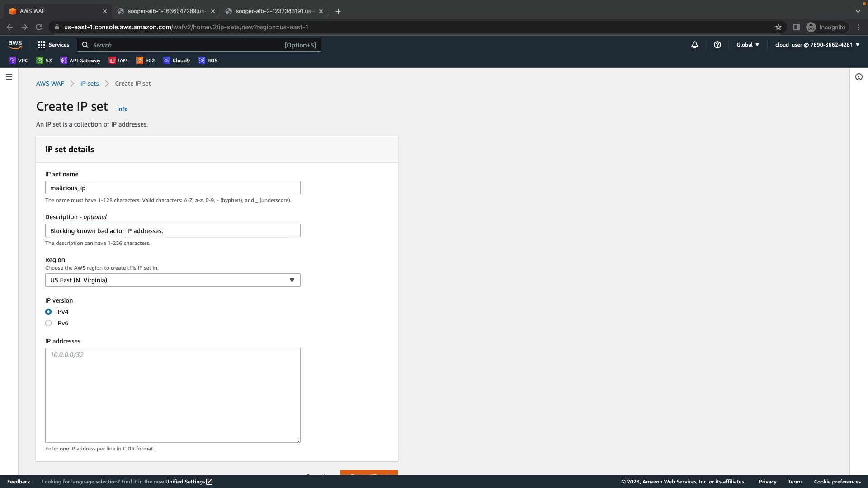This screenshot has width=868, height=488.
Task: Expand the cloud_user account menu
Action: click(x=817, y=45)
